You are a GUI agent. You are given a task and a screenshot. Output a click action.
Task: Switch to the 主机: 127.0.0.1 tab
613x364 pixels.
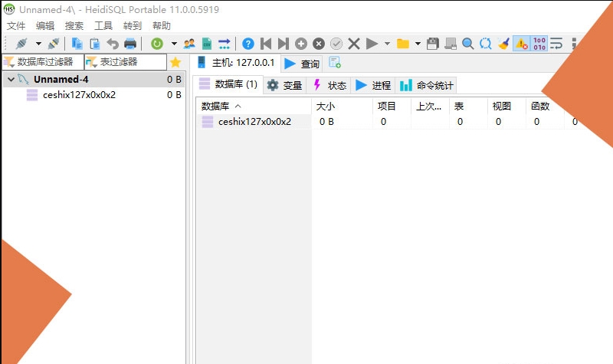tap(236, 63)
